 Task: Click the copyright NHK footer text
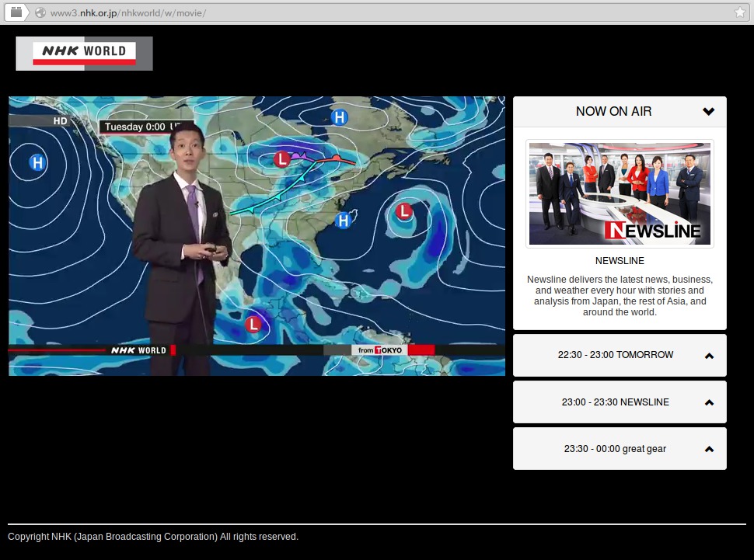click(x=153, y=537)
